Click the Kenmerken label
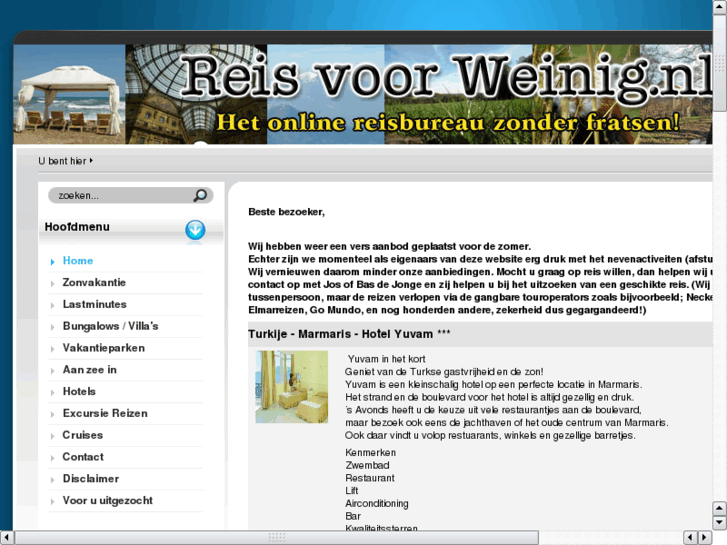 (370, 453)
